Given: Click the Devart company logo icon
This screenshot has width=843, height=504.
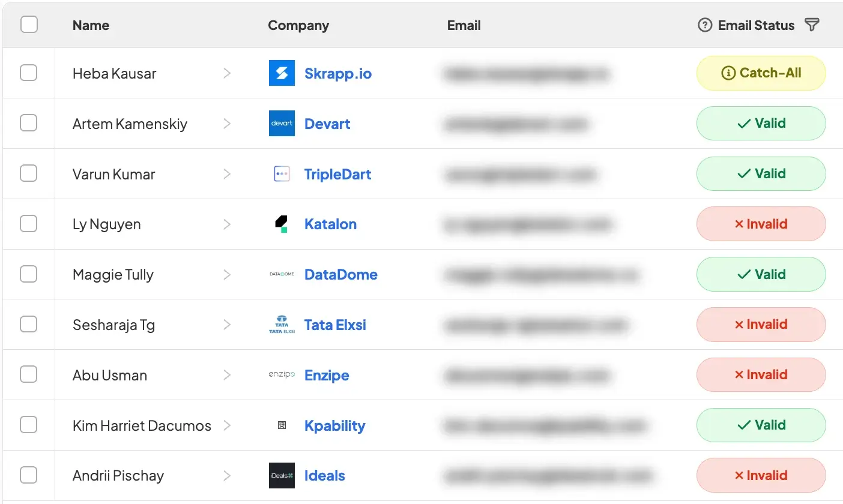Looking at the screenshot, I should click(x=282, y=124).
